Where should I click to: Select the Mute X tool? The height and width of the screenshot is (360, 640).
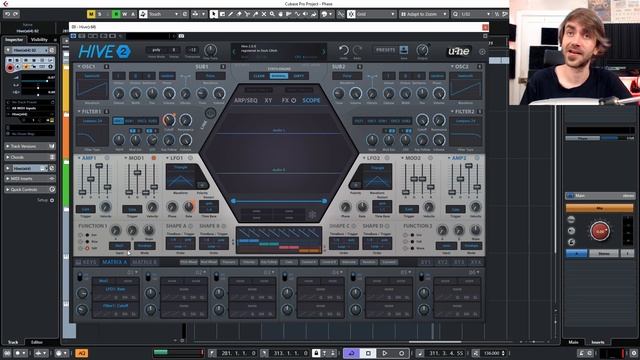pyautogui.click(x=264, y=14)
